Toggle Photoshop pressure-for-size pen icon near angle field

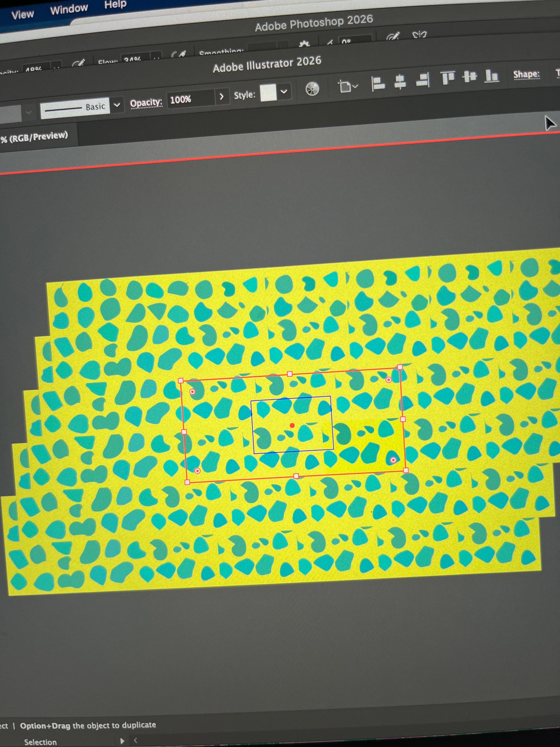pos(393,36)
